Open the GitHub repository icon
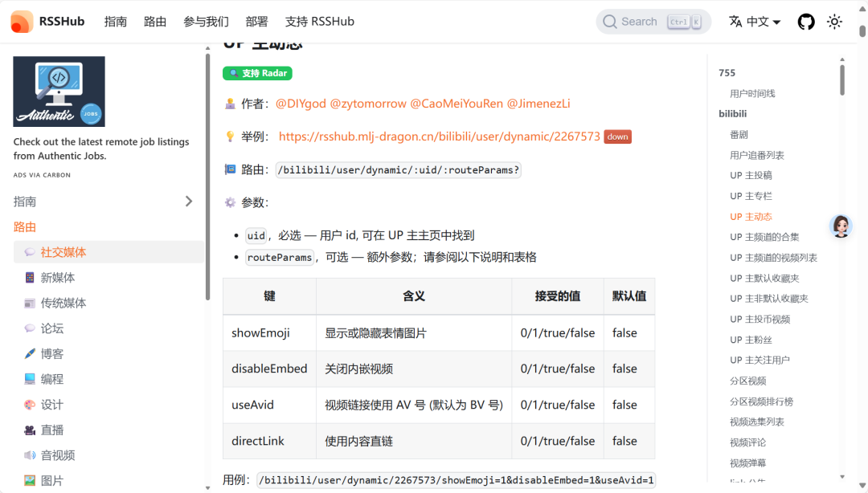This screenshot has width=868, height=493. pos(806,22)
